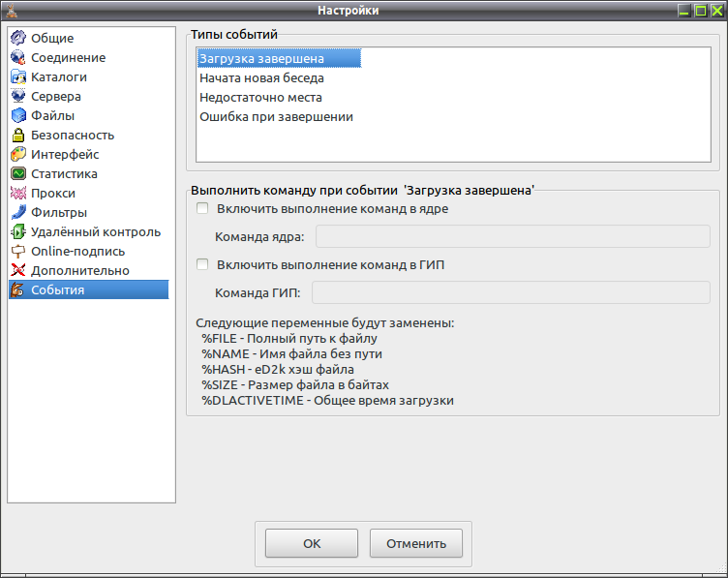This screenshot has height=578, width=728.
Task: Click the %NAME variable description line
Action: tap(291, 353)
